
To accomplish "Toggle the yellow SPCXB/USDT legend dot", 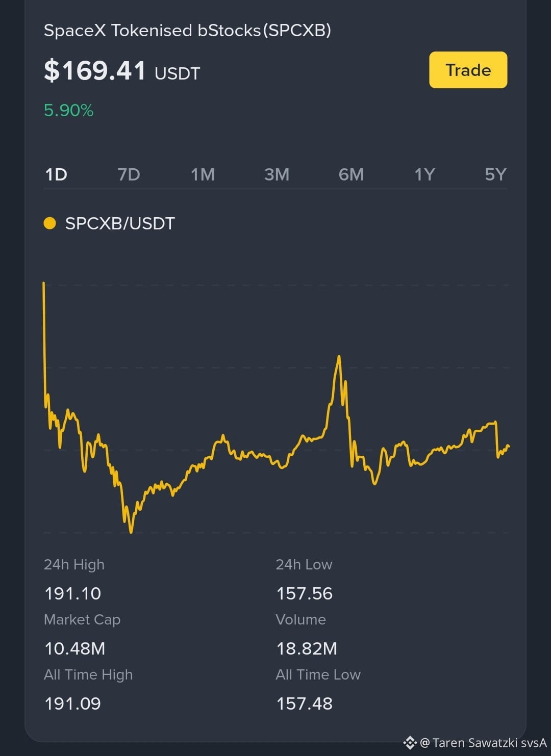I will [x=49, y=223].
